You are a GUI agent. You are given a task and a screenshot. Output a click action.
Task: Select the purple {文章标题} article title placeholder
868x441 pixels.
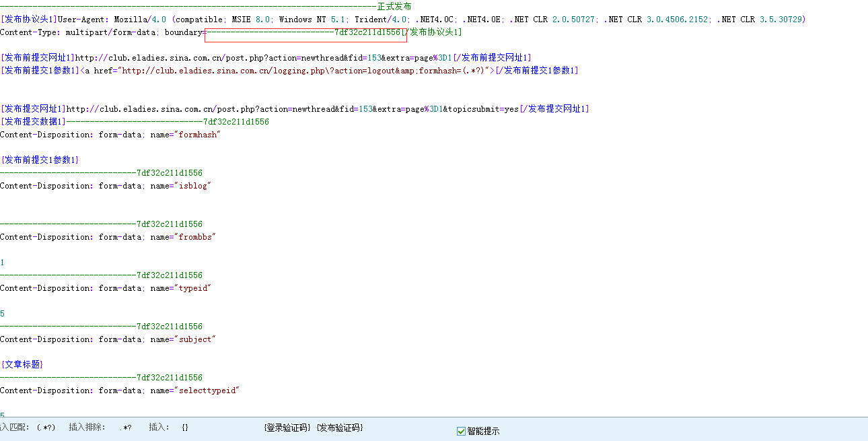tap(21, 364)
